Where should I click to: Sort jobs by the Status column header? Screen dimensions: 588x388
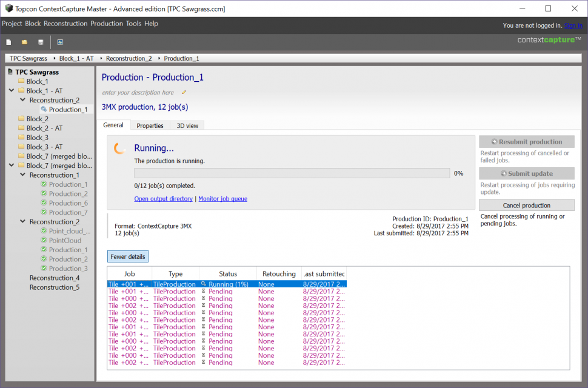tap(228, 273)
